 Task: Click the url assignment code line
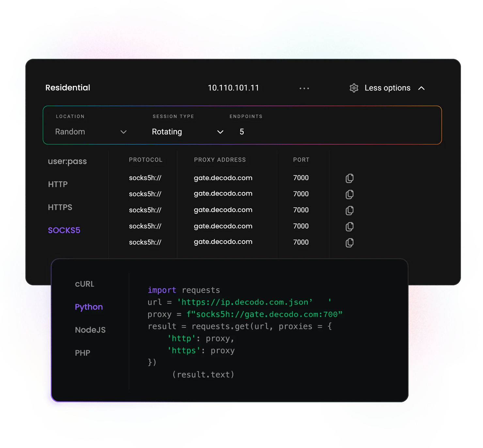(x=240, y=302)
